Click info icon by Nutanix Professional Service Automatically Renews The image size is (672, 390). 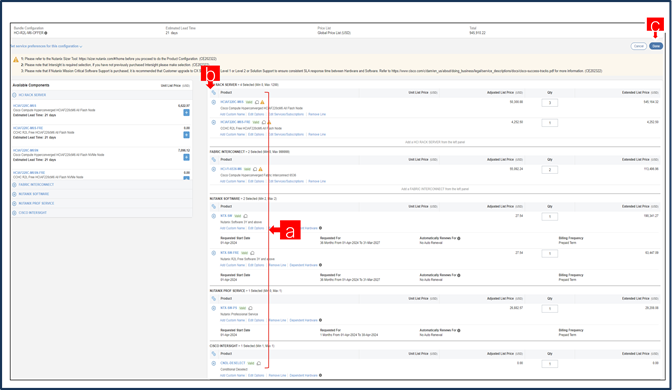tap(459, 330)
